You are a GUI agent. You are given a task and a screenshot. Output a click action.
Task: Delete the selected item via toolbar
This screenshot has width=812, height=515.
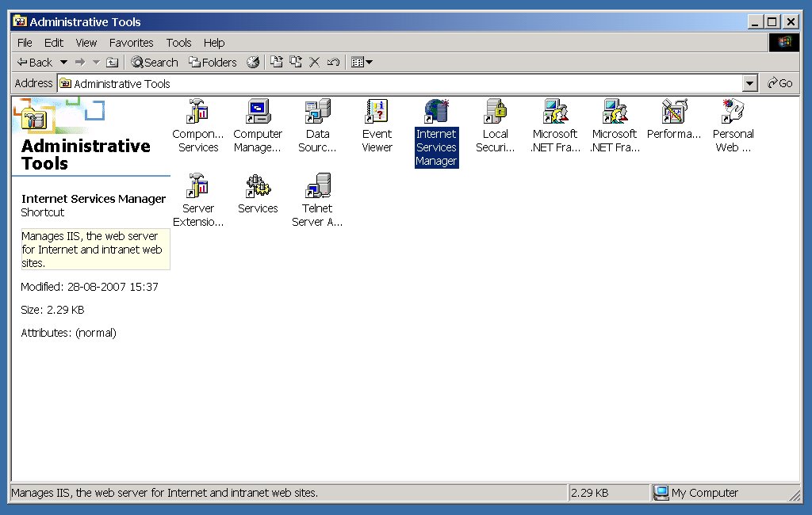[x=314, y=63]
